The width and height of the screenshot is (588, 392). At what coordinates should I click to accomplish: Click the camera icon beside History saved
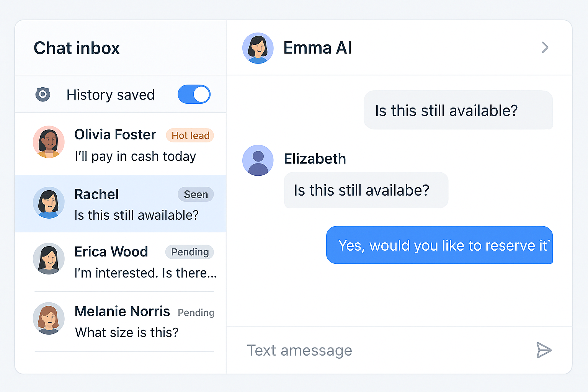click(x=43, y=94)
